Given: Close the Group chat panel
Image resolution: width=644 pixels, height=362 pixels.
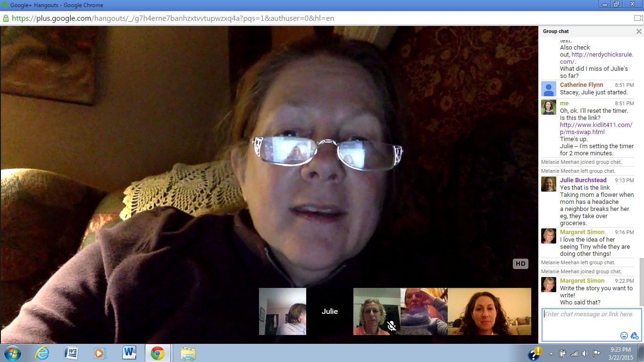Looking at the screenshot, I should pyautogui.click(x=639, y=32).
